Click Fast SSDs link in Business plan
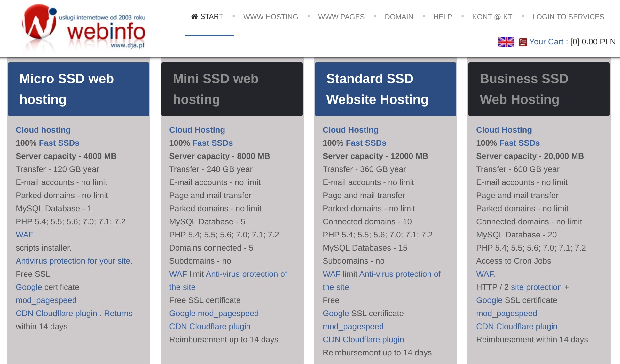This screenshot has height=364, width=620. 520,143
